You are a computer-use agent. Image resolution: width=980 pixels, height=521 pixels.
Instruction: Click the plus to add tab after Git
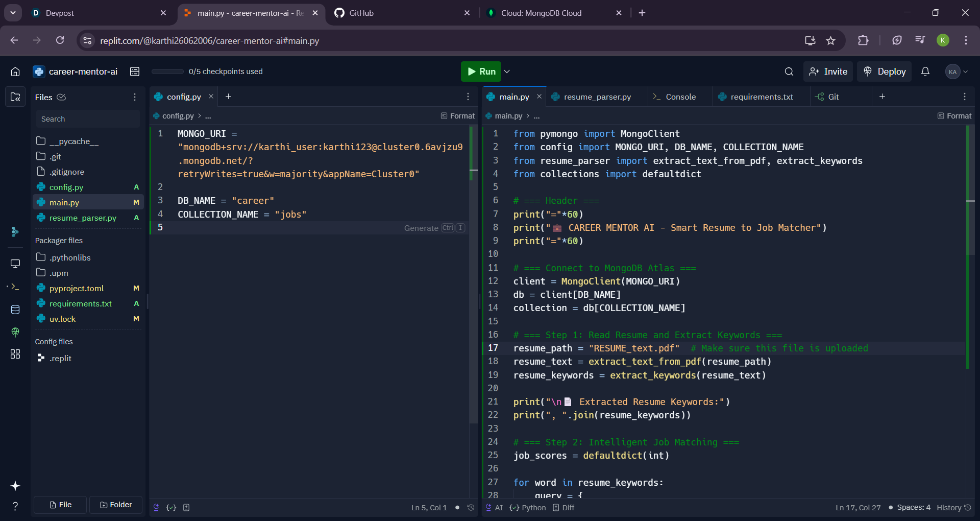pos(882,97)
